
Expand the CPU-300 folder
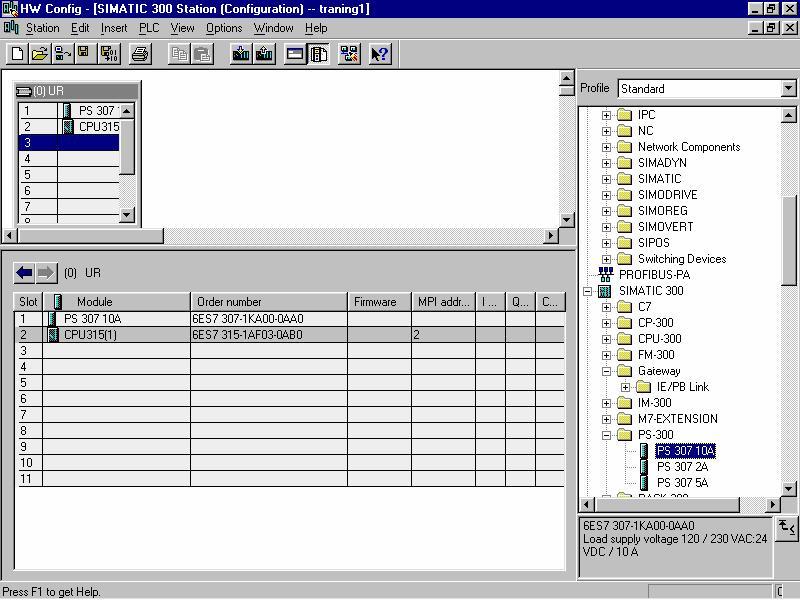[606, 339]
